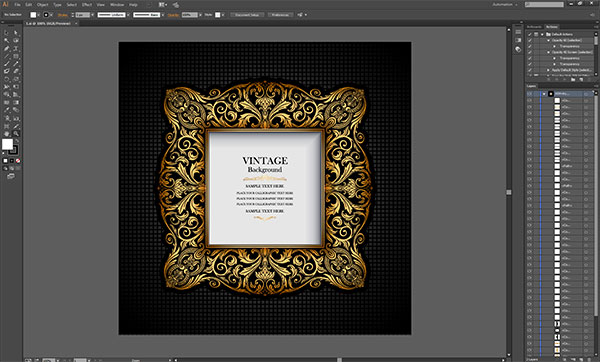600x362 pixels.
Task: Select the Free Transform tool
Action: coord(16,87)
